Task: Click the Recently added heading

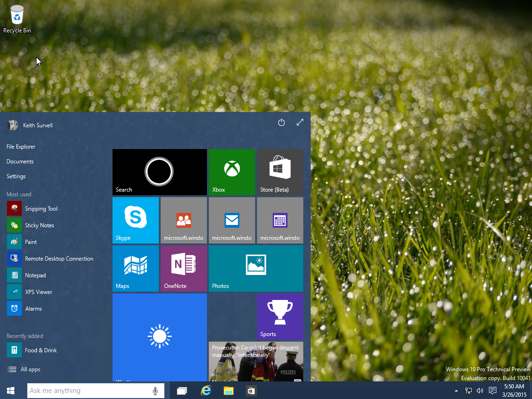Action: (25, 336)
